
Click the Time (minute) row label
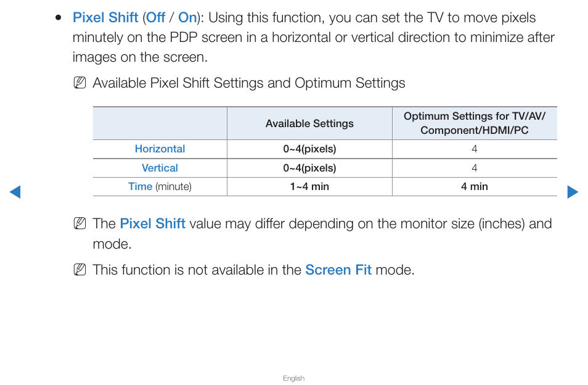(160, 186)
